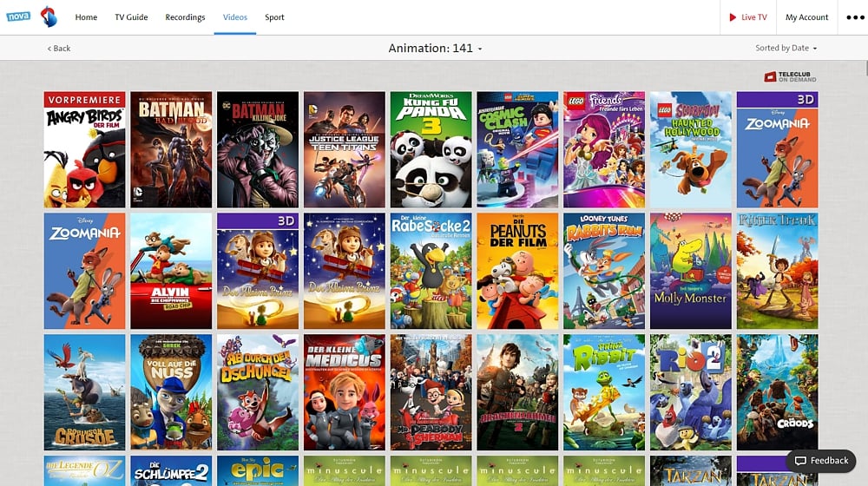Select the Videos tab

234,17
